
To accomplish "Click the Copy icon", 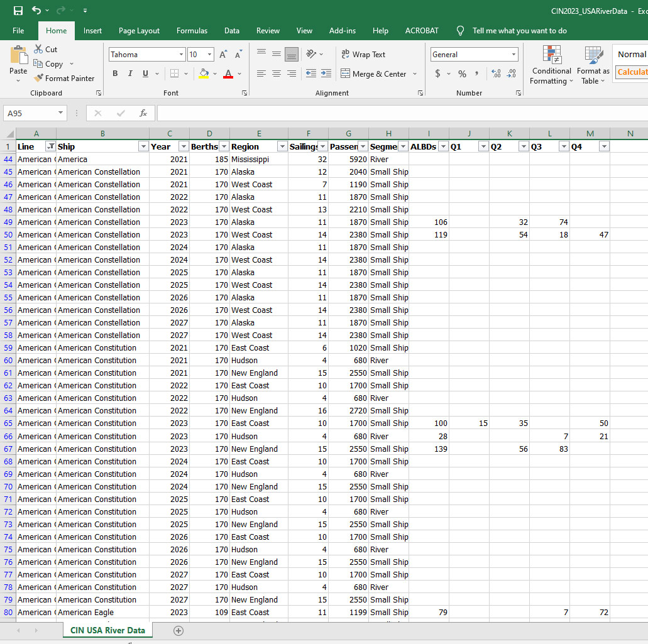I will coord(38,63).
